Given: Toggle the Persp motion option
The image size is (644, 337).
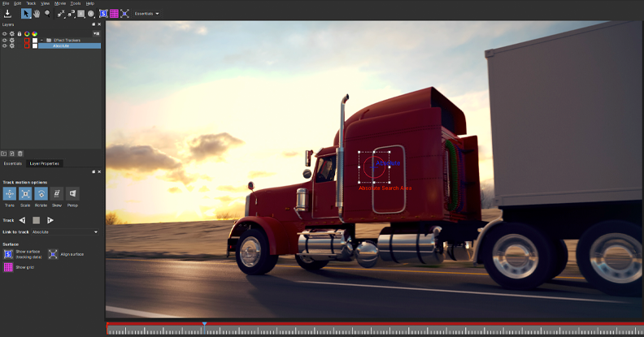Looking at the screenshot, I should click(72, 194).
